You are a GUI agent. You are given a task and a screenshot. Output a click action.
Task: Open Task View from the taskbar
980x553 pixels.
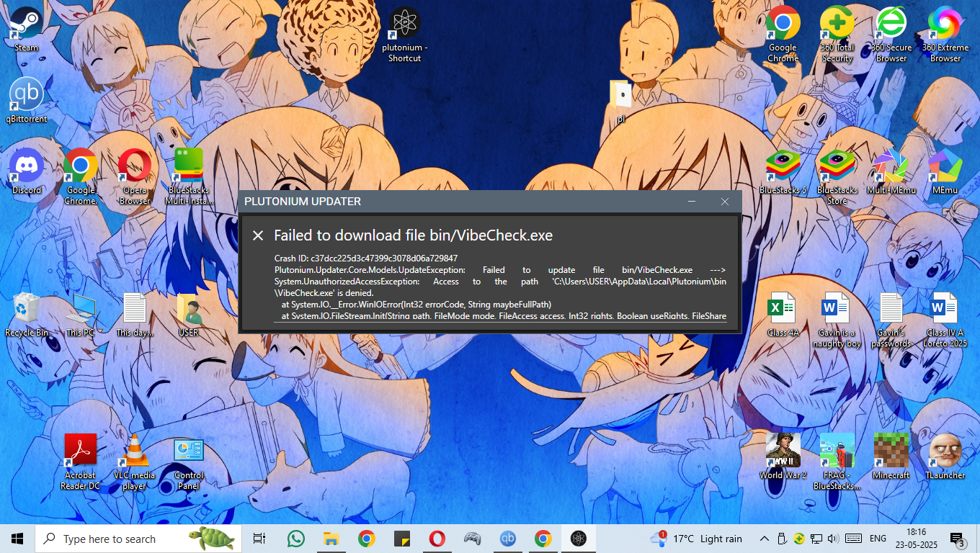[x=259, y=539]
